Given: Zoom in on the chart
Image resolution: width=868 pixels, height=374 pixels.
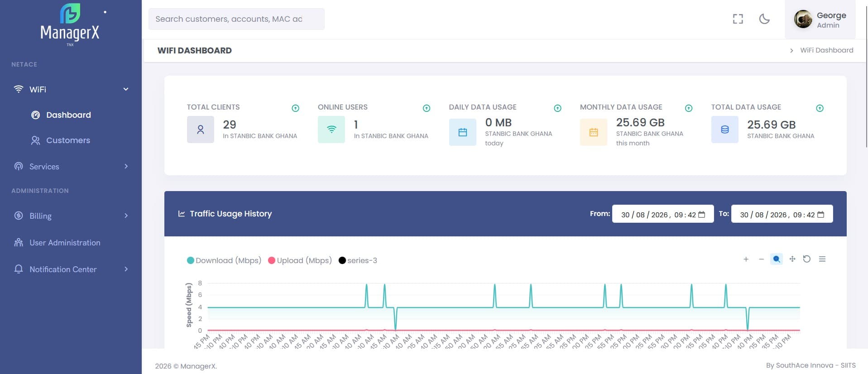Looking at the screenshot, I should point(746,259).
